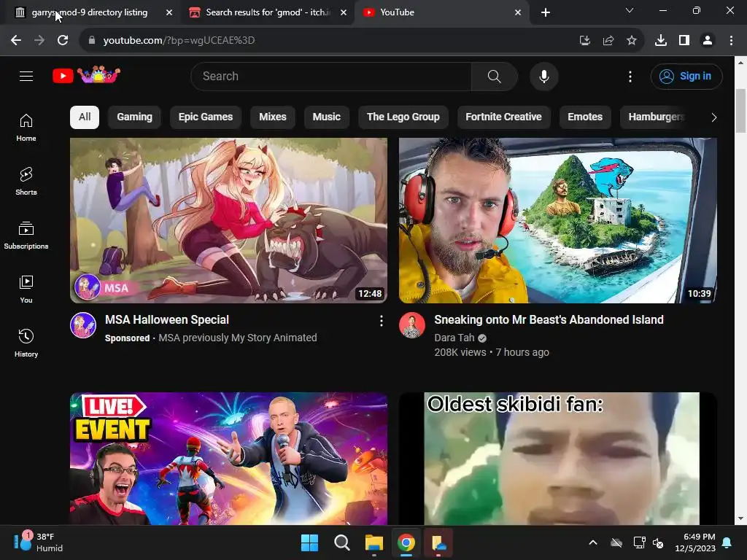Image resolution: width=747 pixels, height=560 pixels.
Task: Open Mr Beast's Abandoned Island thumbnail
Action: tap(558, 220)
